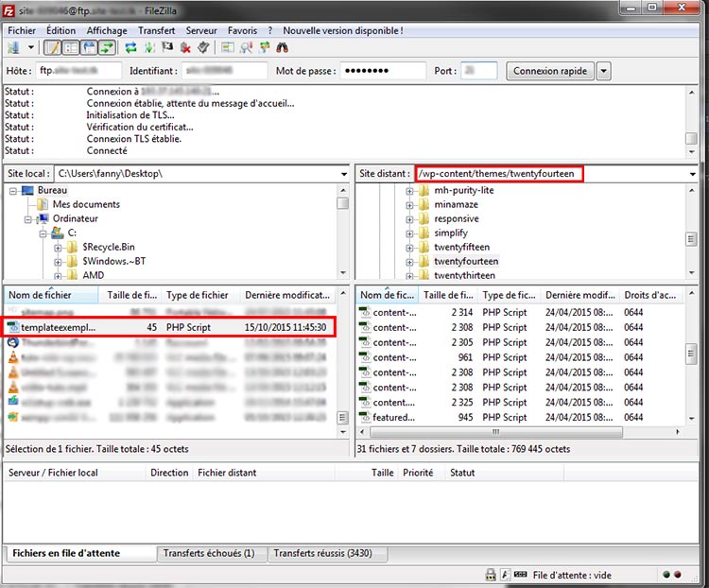Toggle processing of the transfer queue
The width and height of the screenshot is (709, 588).
[149, 47]
